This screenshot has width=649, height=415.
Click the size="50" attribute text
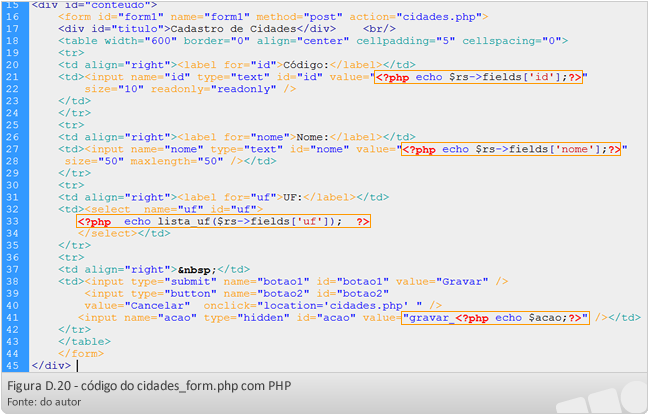[94, 161]
